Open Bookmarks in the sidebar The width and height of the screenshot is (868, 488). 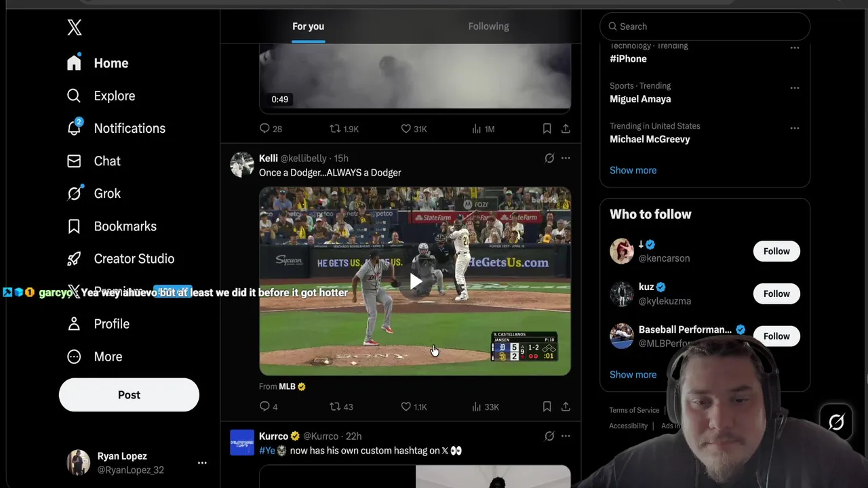pyautogui.click(x=113, y=226)
